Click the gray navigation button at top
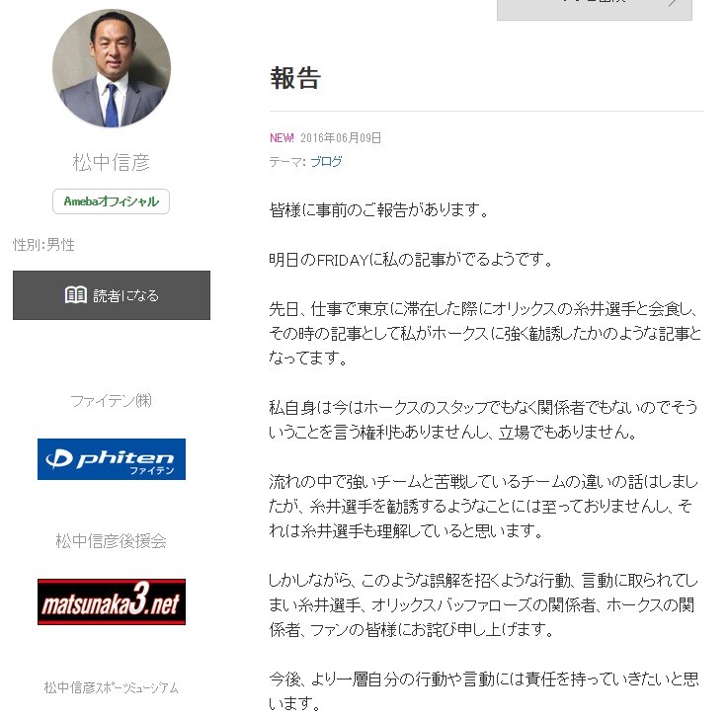 click(595, 9)
